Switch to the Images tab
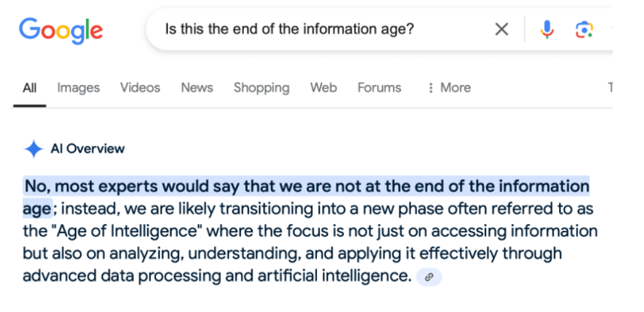 point(79,88)
